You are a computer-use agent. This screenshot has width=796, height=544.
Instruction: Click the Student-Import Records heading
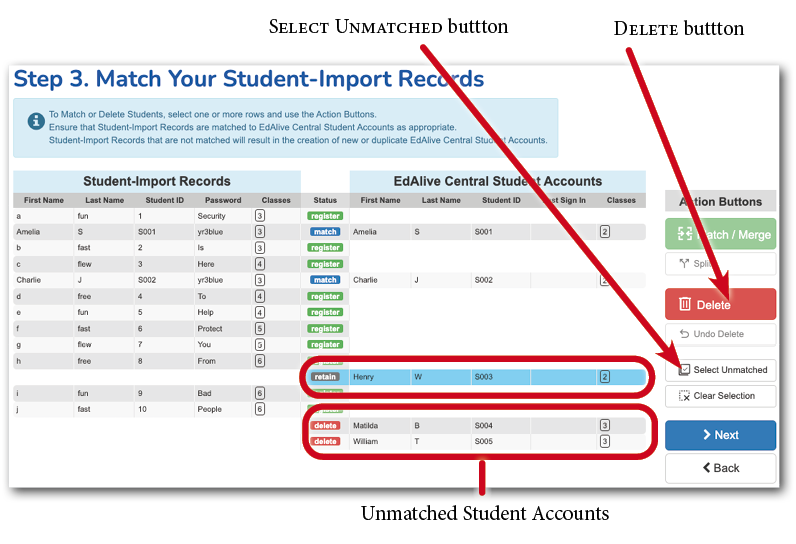click(157, 181)
